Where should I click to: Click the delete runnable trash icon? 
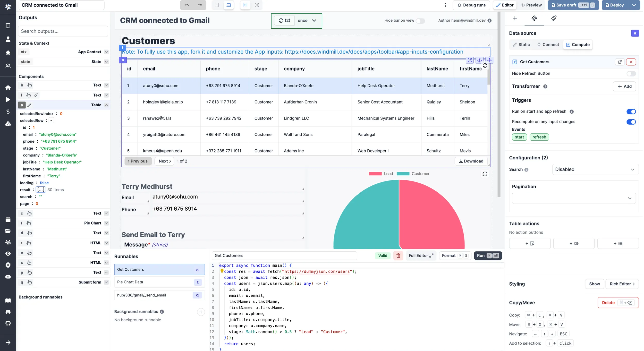[398, 255]
